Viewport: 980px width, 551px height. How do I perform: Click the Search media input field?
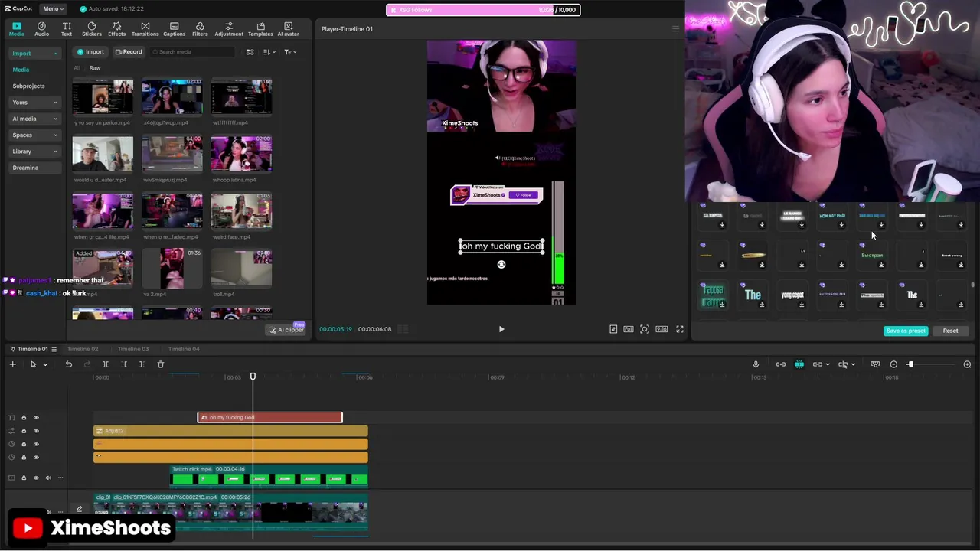[x=191, y=52]
